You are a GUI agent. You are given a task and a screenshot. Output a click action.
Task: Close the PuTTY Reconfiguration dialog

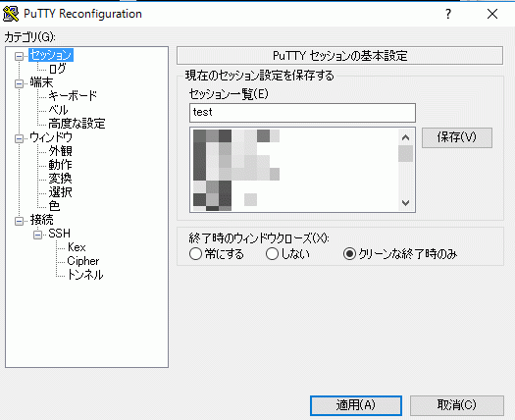tap(492, 14)
